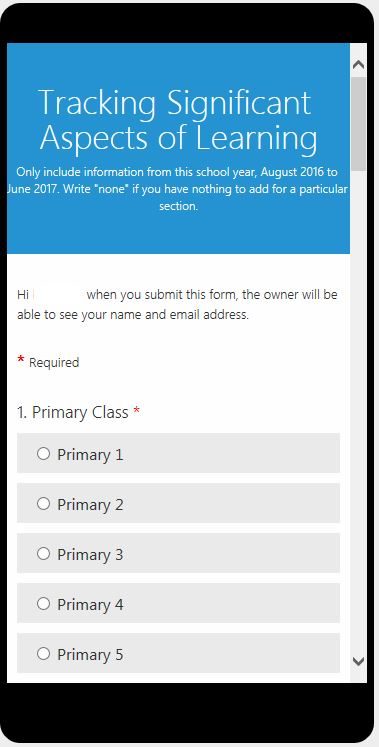This screenshot has height=747, width=379.
Task: Choose the Primary 2 radio option
Action: tap(43, 504)
